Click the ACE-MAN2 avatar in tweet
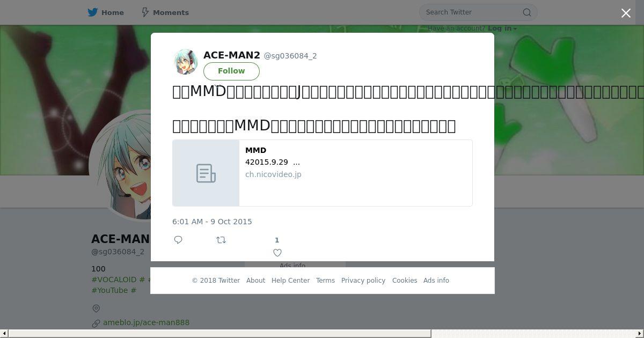The image size is (644, 338). tap(186, 62)
